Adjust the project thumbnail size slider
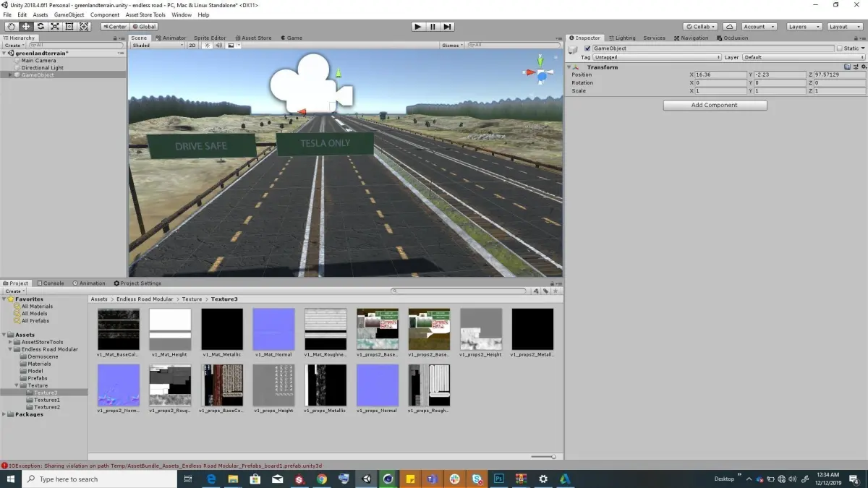The image size is (868, 488). (x=543, y=456)
